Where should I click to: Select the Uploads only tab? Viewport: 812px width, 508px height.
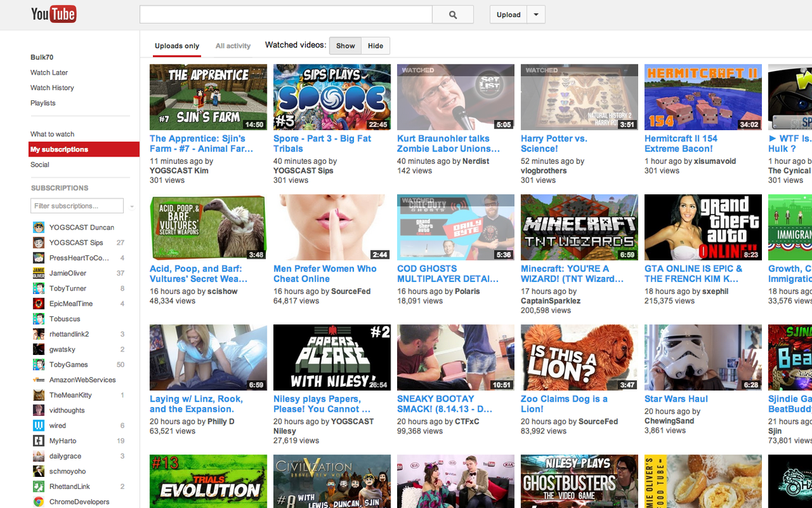coord(177,45)
